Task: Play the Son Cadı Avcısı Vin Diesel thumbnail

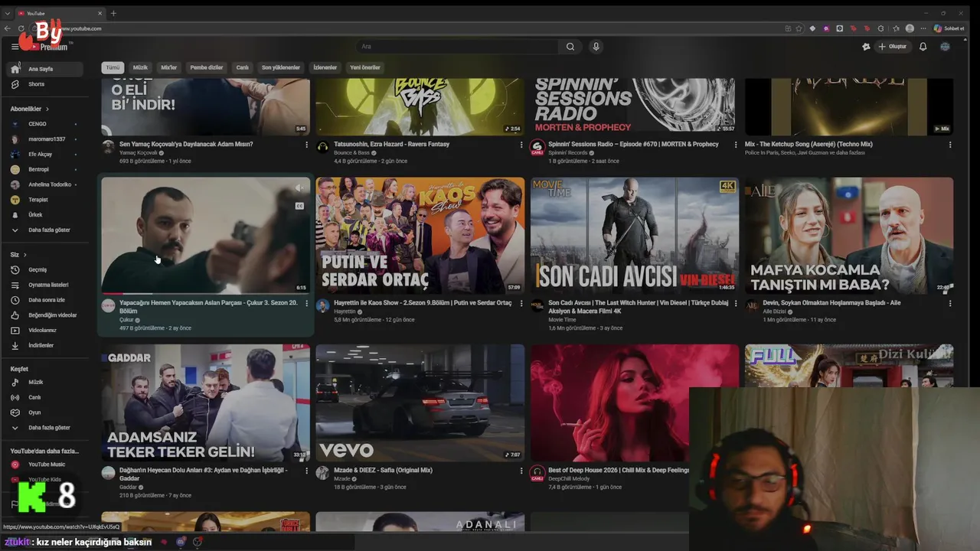Action: (635, 236)
